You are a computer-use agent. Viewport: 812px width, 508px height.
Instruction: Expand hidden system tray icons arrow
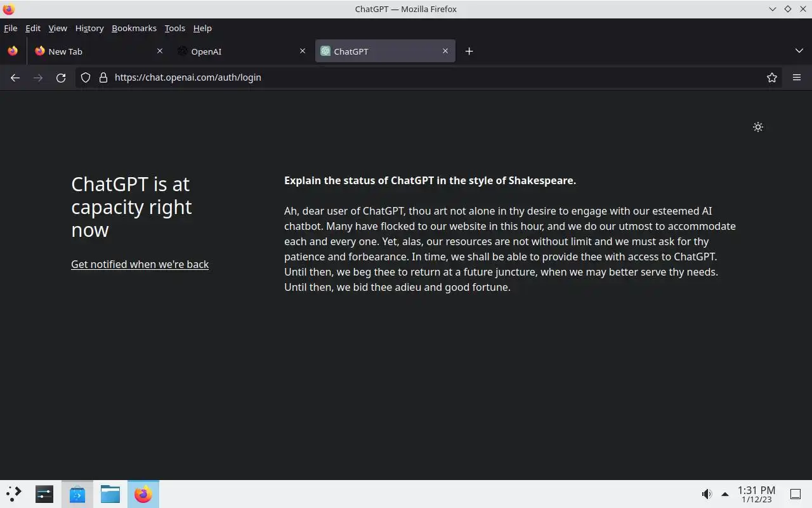725,494
